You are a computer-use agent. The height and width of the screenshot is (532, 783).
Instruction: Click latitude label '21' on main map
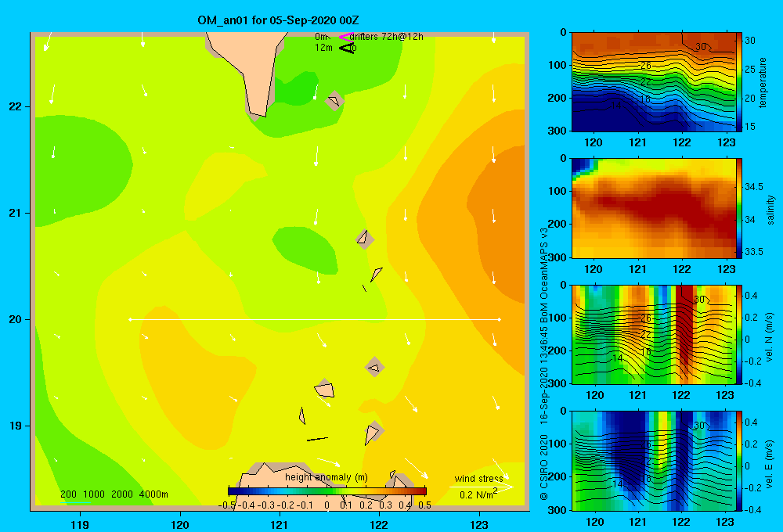click(x=16, y=213)
